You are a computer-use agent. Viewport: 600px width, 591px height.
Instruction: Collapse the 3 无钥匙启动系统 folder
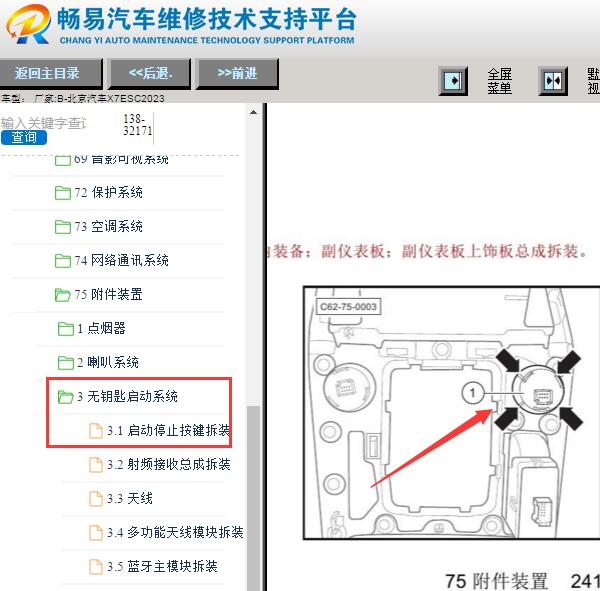coord(65,397)
